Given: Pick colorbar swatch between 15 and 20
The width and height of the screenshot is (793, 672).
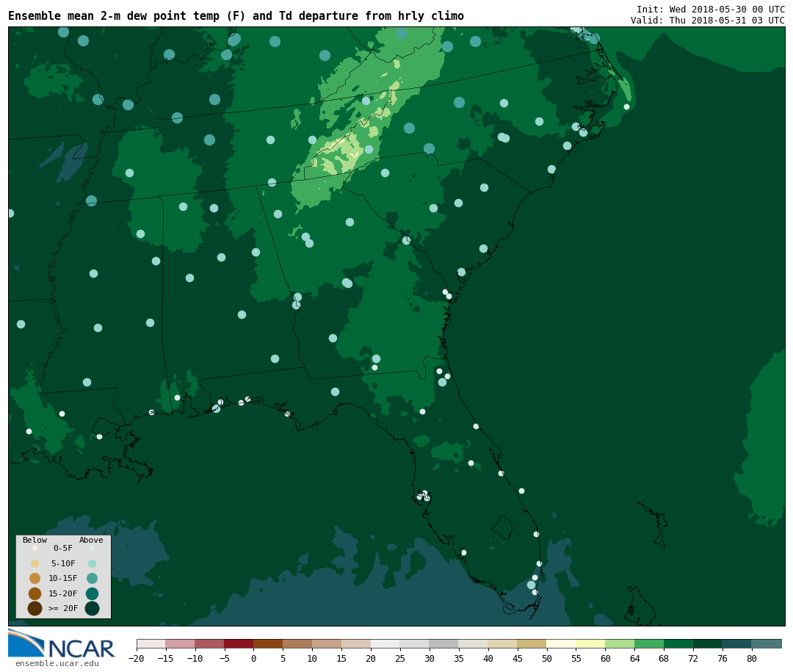Looking at the screenshot, I should (357, 643).
